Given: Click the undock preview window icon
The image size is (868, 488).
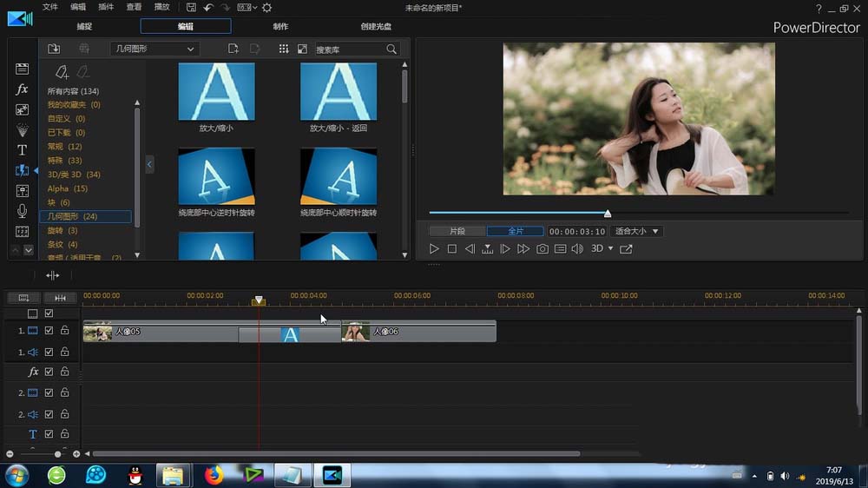Looking at the screenshot, I should 626,249.
